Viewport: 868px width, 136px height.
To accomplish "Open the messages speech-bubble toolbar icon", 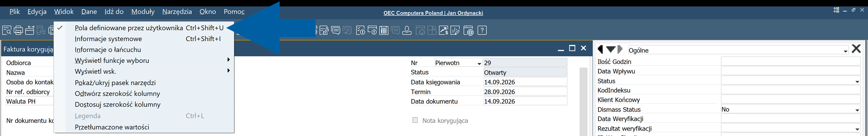I will [x=336, y=30].
